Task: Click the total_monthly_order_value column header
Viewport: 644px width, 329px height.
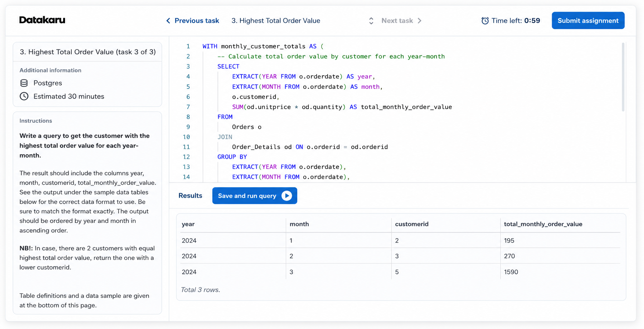Action: click(543, 224)
